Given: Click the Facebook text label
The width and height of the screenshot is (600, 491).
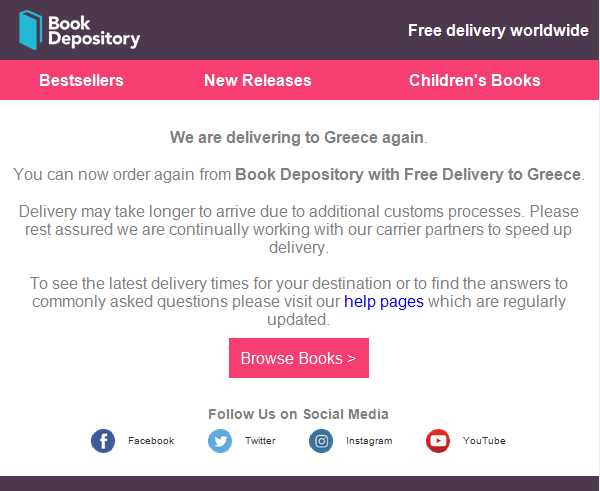Looking at the screenshot, I should click(x=151, y=441).
